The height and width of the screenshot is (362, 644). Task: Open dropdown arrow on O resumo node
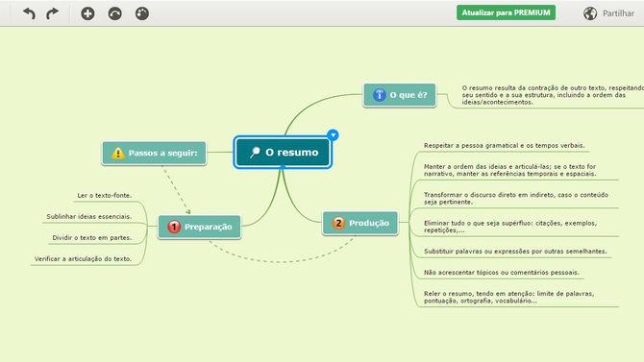pyautogui.click(x=334, y=134)
